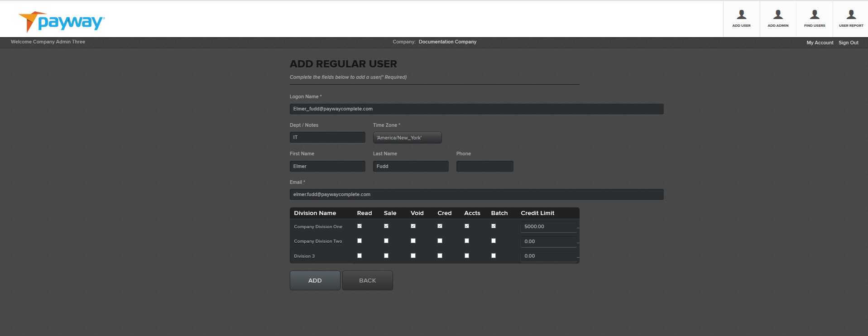This screenshot has height=336, width=868.
Task: Click the Email input field
Action: pyautogui.click(x=476, y=195)
